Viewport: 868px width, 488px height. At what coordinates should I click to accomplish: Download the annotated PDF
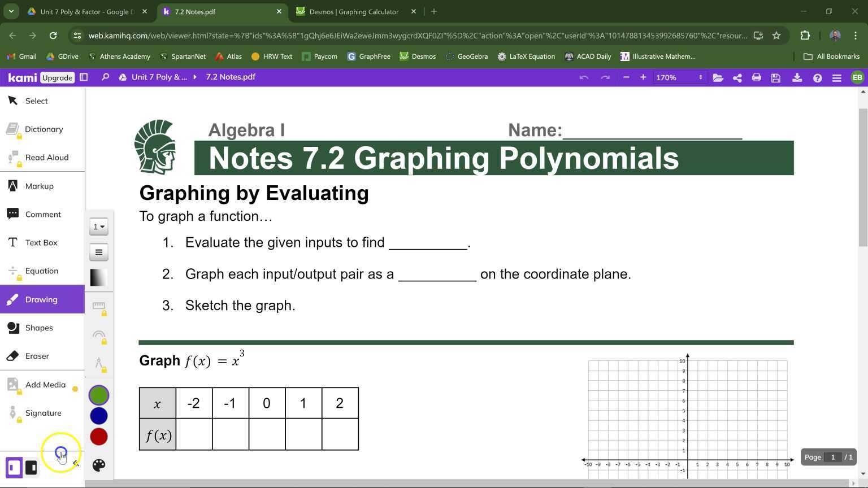[x=797, y=77]
